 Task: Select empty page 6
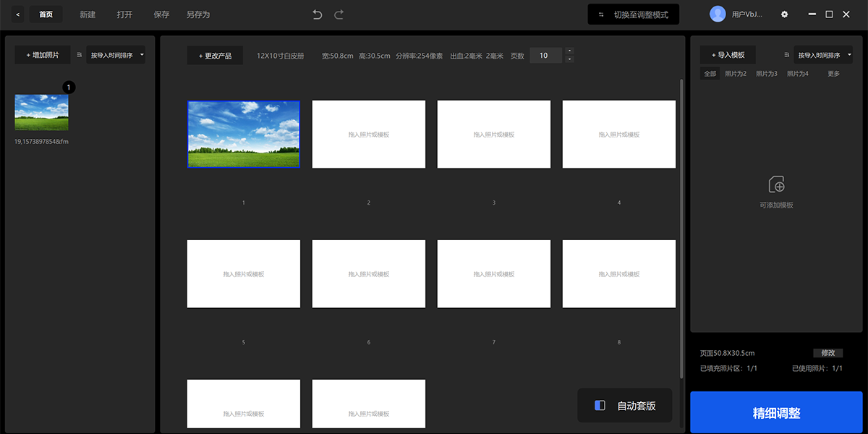coord(369,273)
